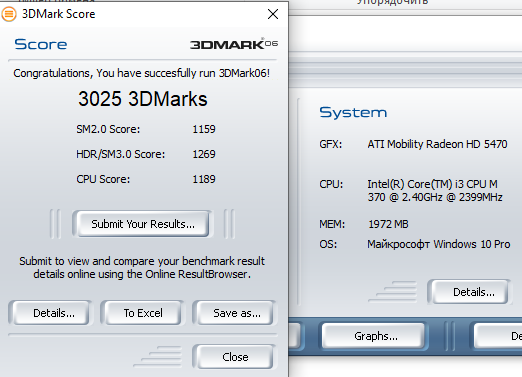
Task: Click the 3DMark06 logo in Score dialog
Action: (x=234, y=44)
